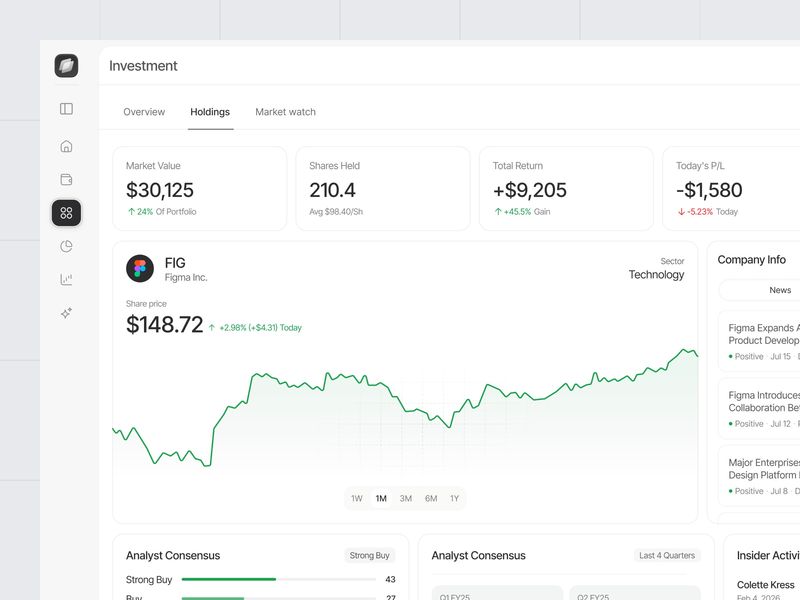
Task: Open the 'Figma Introduces' news item
Action: coord(759,408)
